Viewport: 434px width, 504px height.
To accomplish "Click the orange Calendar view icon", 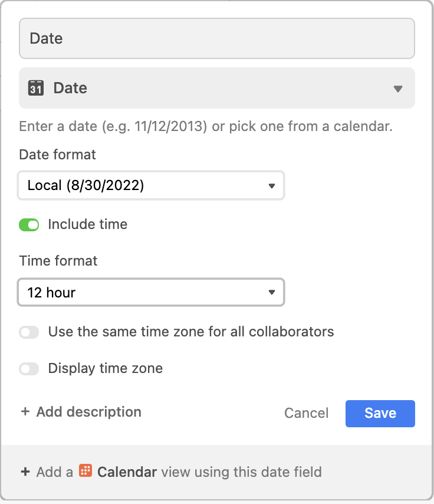I will pos(86,470).
